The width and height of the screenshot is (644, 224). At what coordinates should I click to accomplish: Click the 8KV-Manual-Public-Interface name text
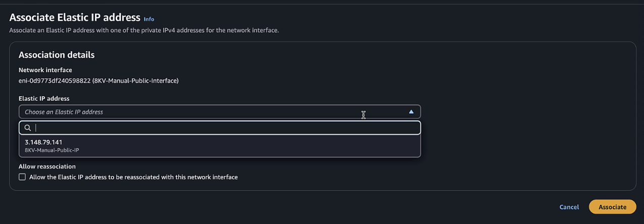[x=135, y=80]
